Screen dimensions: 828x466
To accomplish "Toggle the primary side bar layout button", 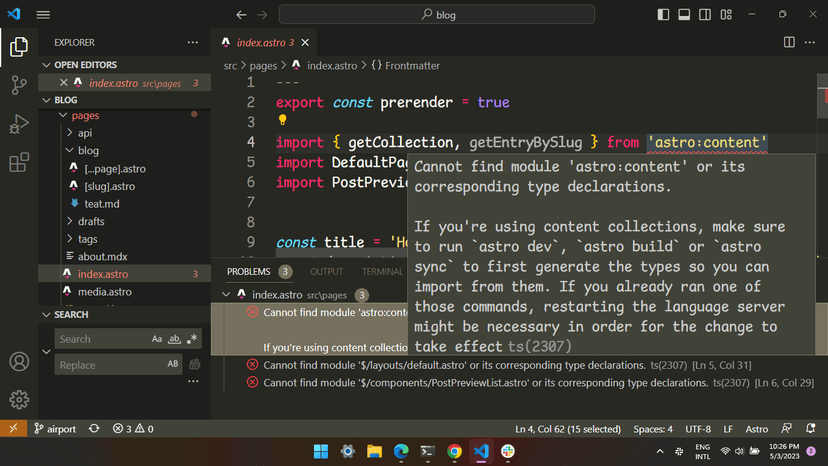I will point(663,15).
